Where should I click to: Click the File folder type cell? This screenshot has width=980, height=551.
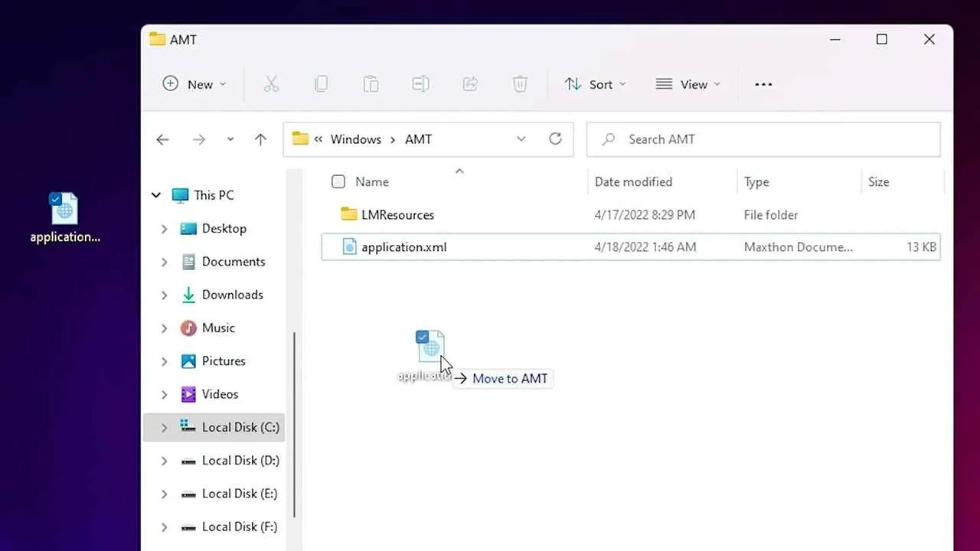click(x=771, y=215)
